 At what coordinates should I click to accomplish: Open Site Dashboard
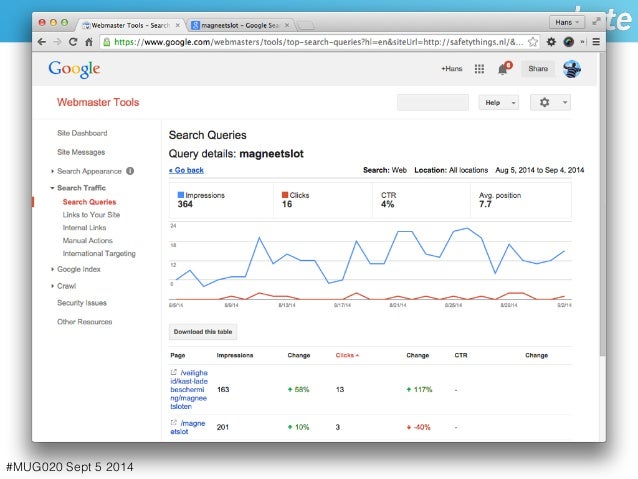pyautogui.click(x=82, y=133)
